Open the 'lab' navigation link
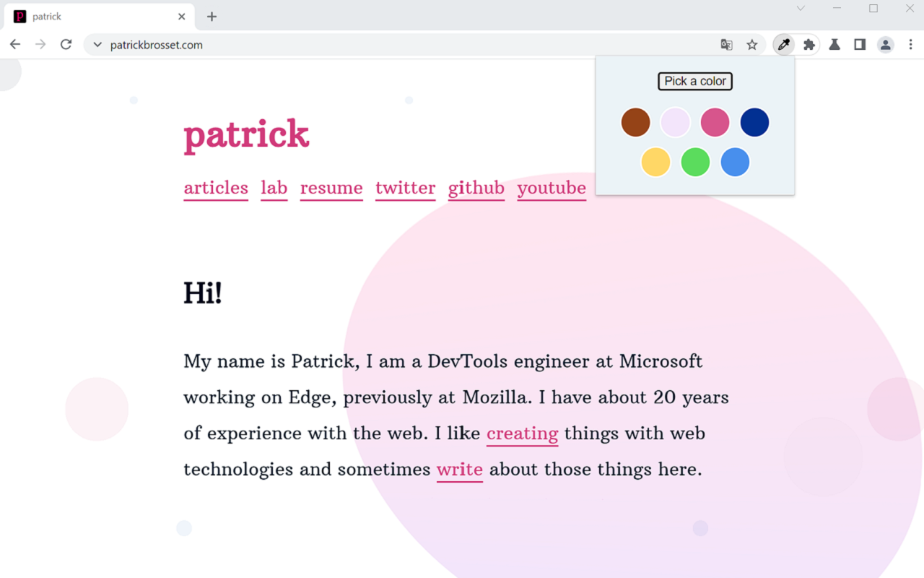 (274, 189)
